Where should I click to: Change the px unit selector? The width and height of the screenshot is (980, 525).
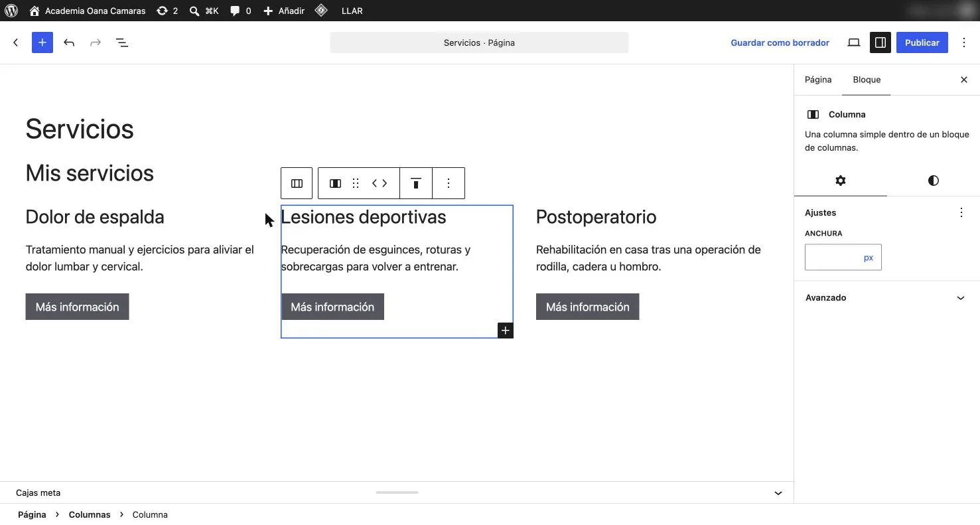tap(869, 258)
